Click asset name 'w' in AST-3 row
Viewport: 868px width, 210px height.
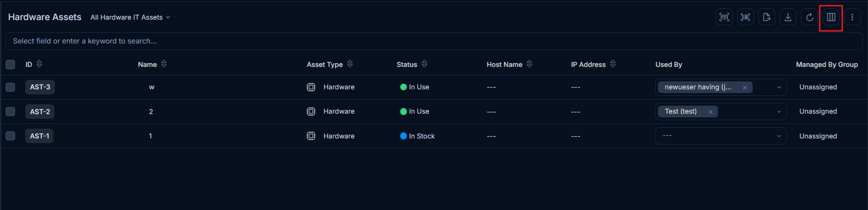click(151, 87)
